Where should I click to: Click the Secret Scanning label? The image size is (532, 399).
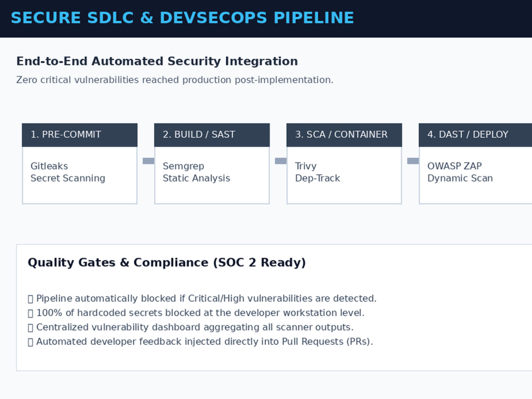click(x=68, y=178)
